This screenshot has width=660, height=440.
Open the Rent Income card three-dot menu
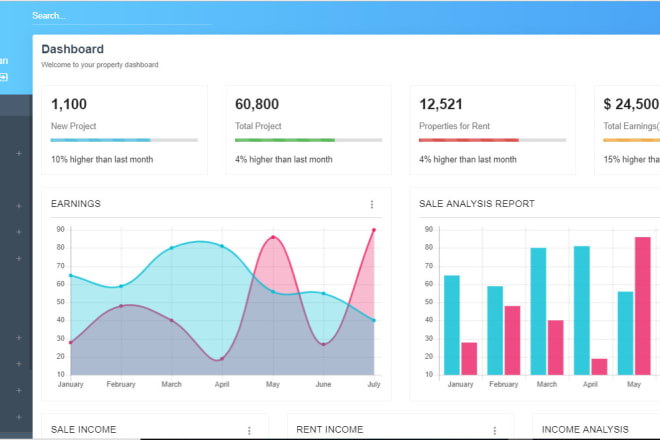495,430
